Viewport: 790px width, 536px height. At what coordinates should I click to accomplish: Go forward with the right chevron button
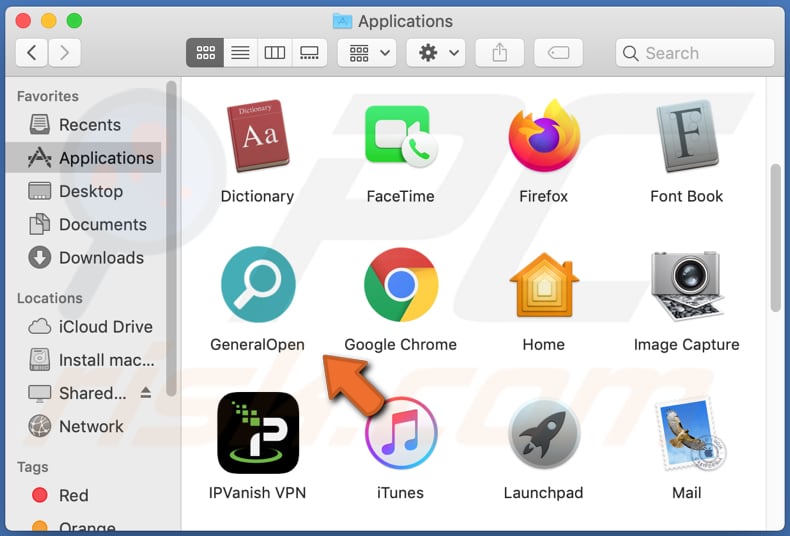click(x=64, y=52)
